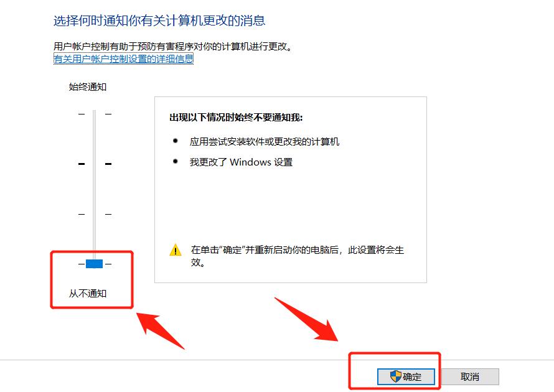Viewport: 554px width, 392px height.
Task: Select the third-level tick mark above the thumb
Action: pos(95,214)
